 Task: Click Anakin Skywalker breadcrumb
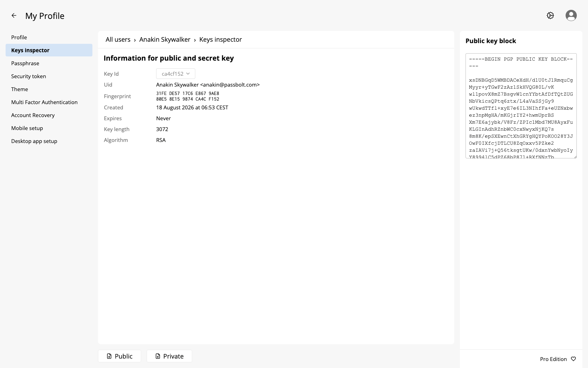165,40
